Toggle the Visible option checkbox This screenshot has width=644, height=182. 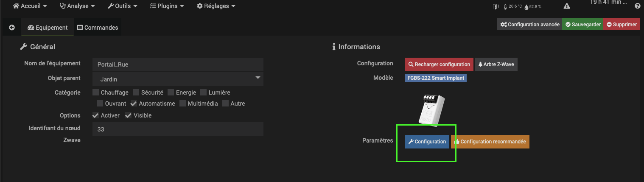tap(128, 115)
